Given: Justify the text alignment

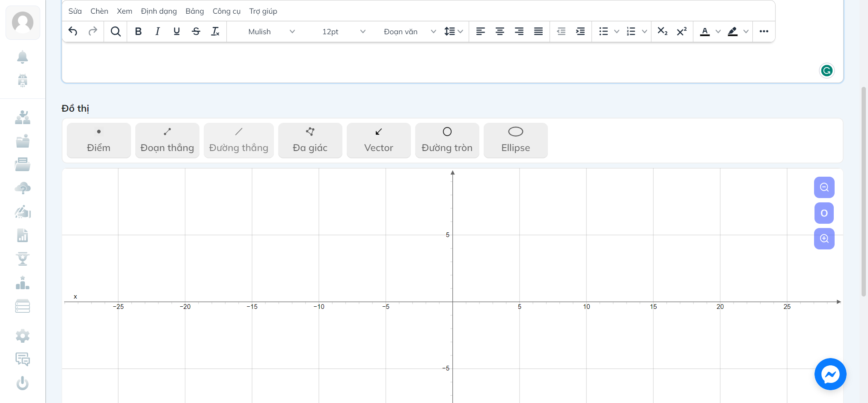Looking at the screenshot, I should point(538,31).
